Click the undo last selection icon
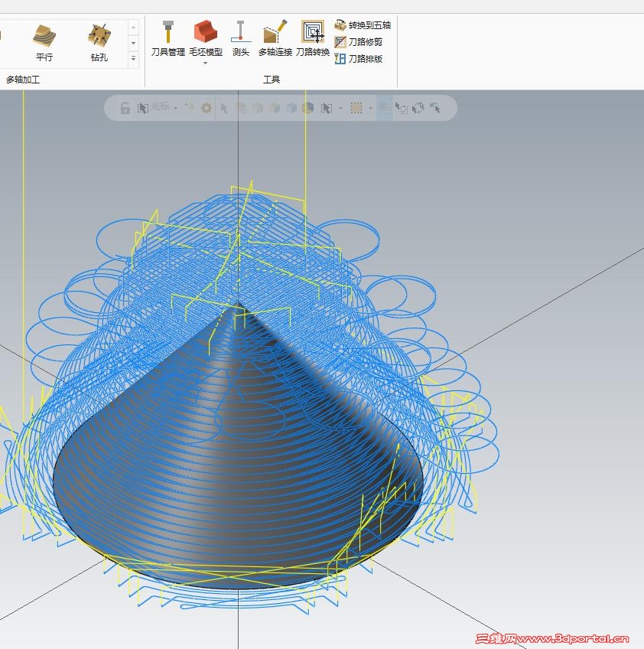This screenshot has height=649, width=644. coord(434,108)
